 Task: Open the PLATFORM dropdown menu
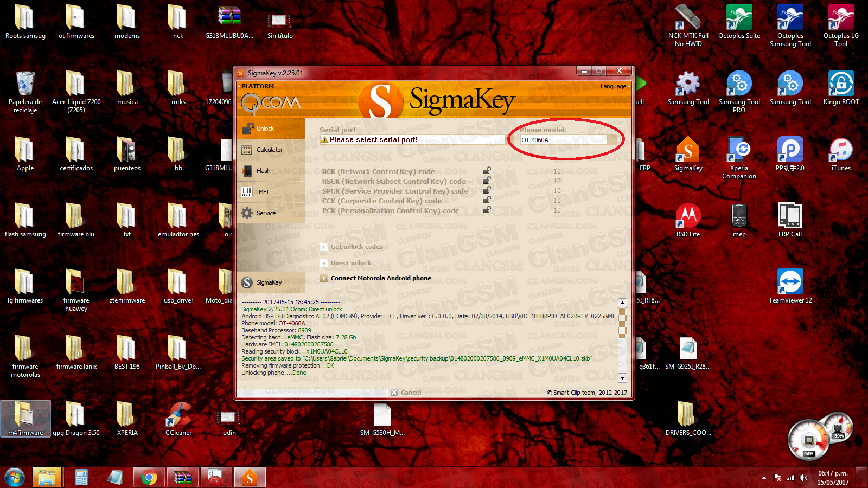point(255,86)
